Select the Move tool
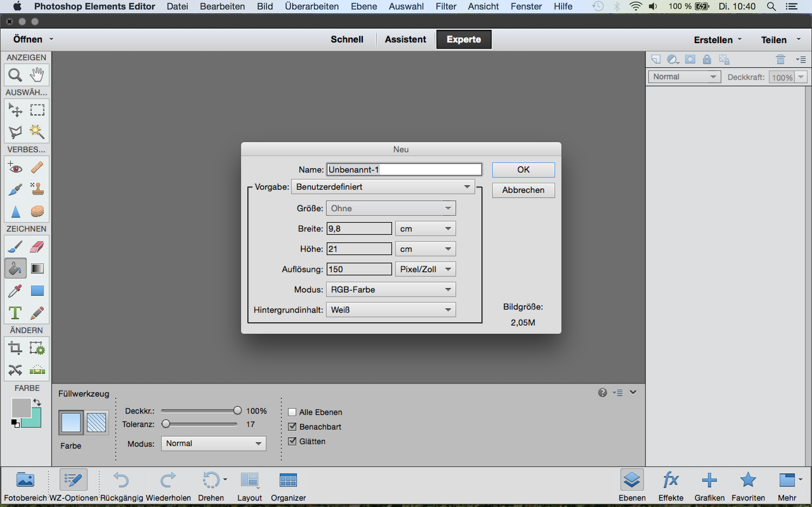Image resolution: width=812 pixels, height=507 pixels. point(15,110)
